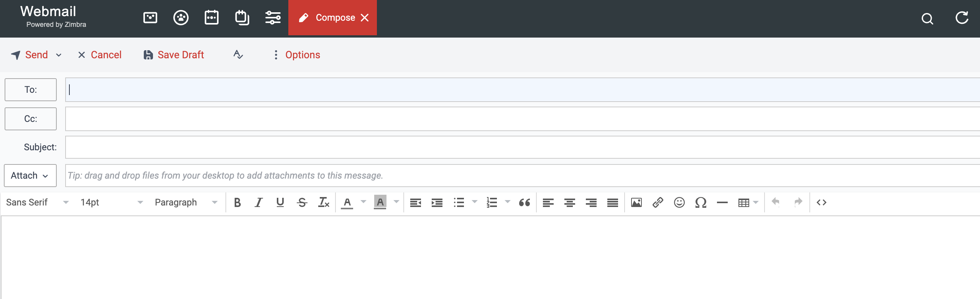This screenshot has height=299, width=980.
Task: Refresh mail with the circular arrow icon
Action: pyautogui.click(x=962, y=18)
